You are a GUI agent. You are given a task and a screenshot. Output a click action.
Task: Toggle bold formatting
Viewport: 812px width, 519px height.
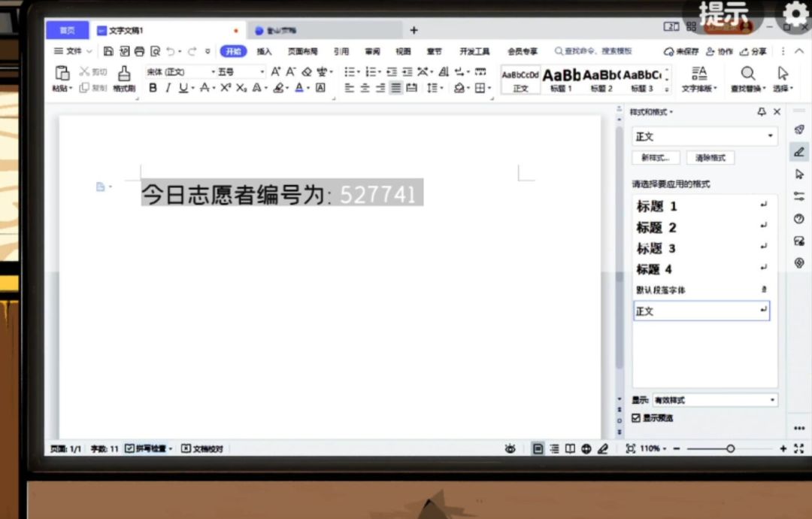pos(153,88)
